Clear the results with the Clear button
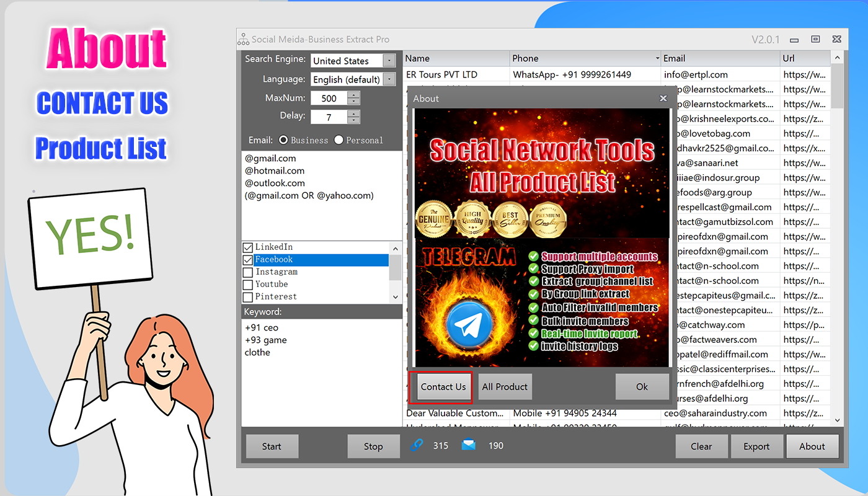 coord(701,446)
